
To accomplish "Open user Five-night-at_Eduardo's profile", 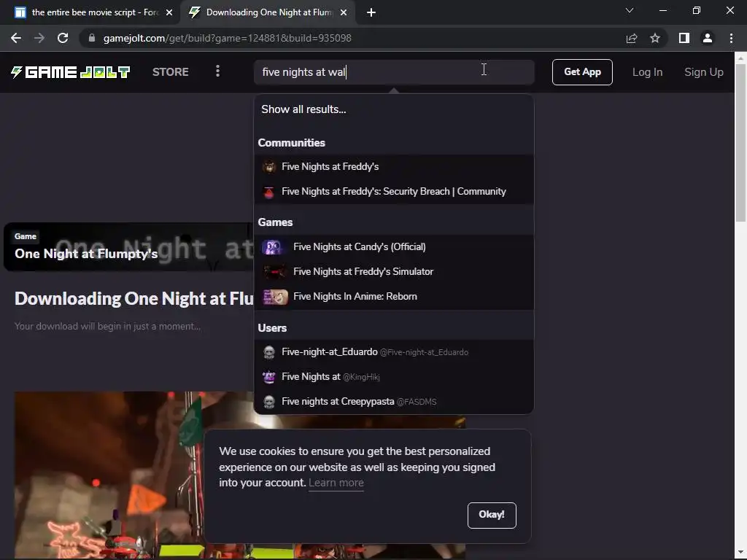I will pyautogui.click(x=393, y=352).
